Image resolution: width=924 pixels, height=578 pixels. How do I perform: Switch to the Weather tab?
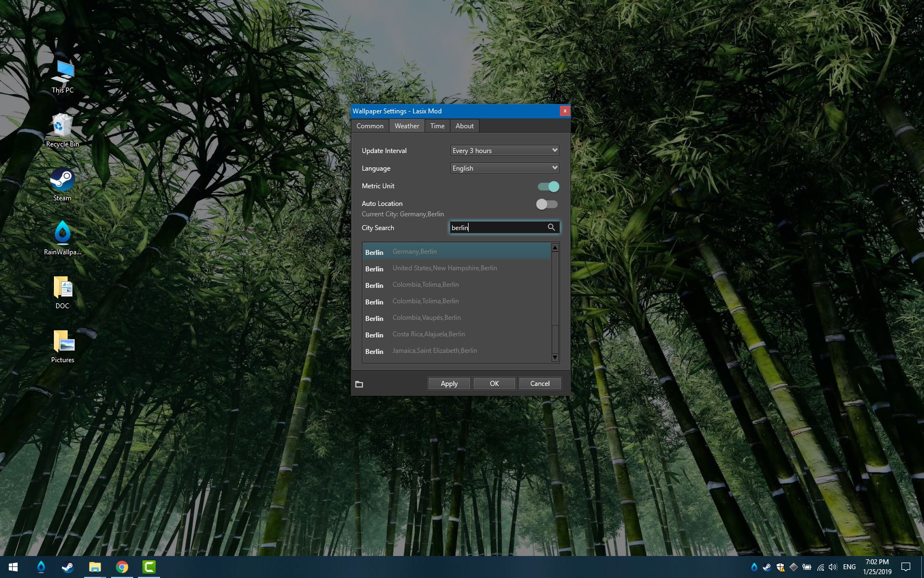point(406,126)
